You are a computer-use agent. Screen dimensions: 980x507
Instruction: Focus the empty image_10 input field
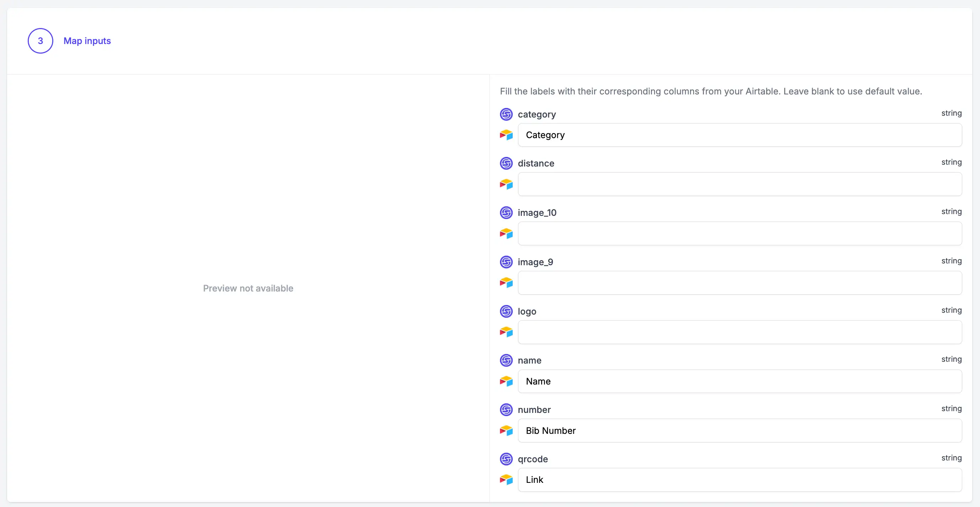tap(739, 233)
